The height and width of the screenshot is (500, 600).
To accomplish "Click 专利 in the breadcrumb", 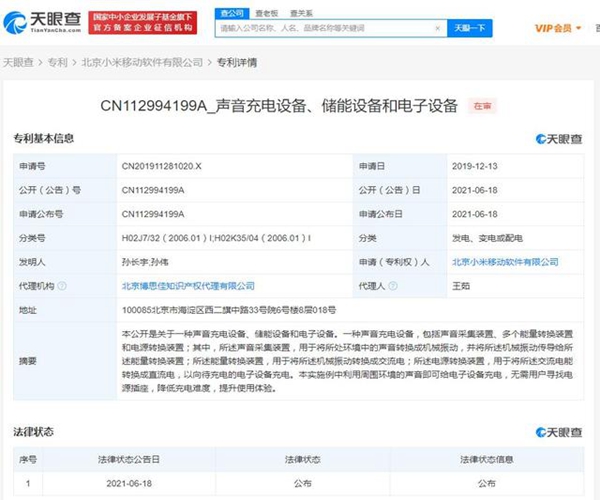I will coord(60,62).
